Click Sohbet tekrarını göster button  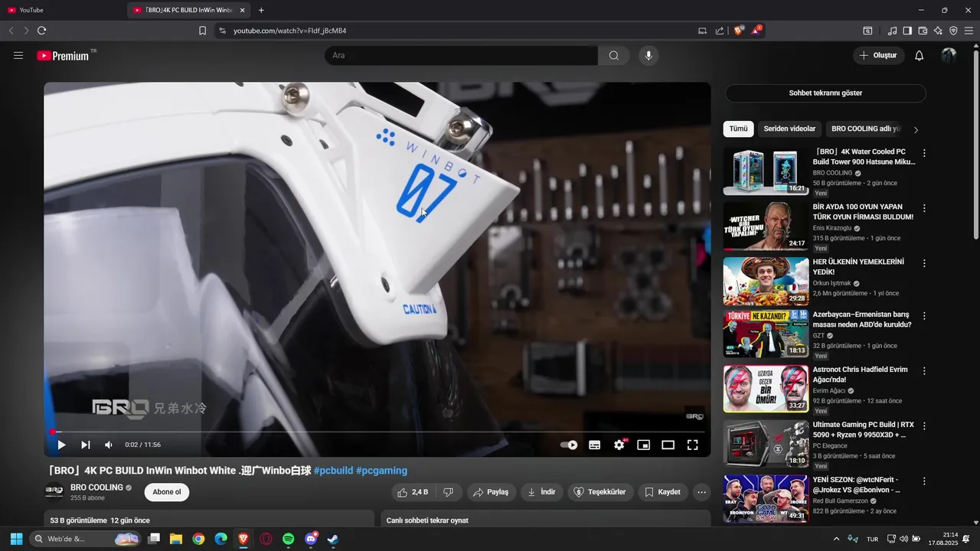pos(825,93)
